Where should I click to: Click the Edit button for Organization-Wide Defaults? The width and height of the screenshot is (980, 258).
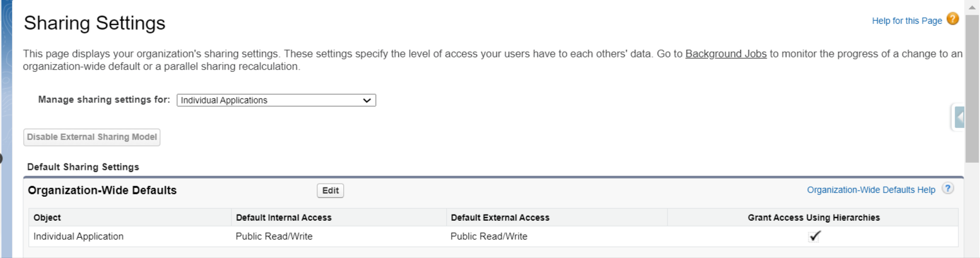coord(330,191)
